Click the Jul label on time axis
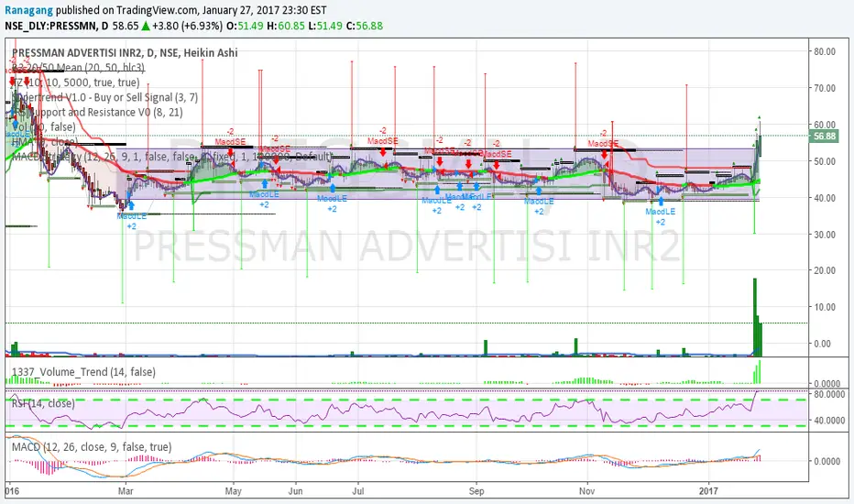 coord(358,491)
